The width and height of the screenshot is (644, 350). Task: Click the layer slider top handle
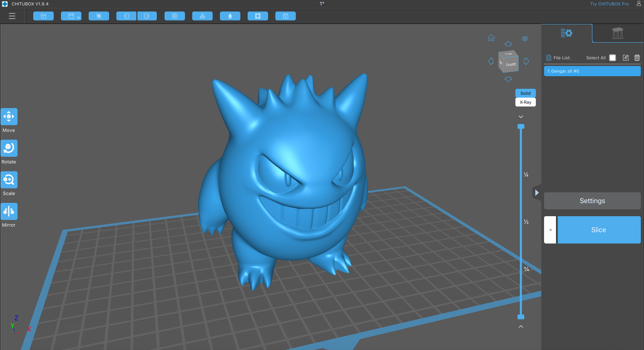pyautogui.click(x=521, y=126)
